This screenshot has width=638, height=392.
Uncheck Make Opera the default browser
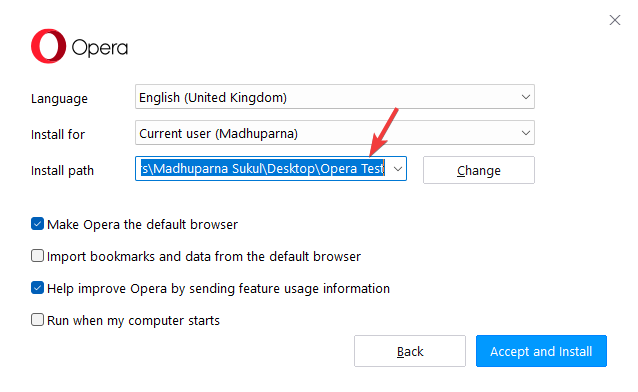pyautogui.click(x=37, y=224)
